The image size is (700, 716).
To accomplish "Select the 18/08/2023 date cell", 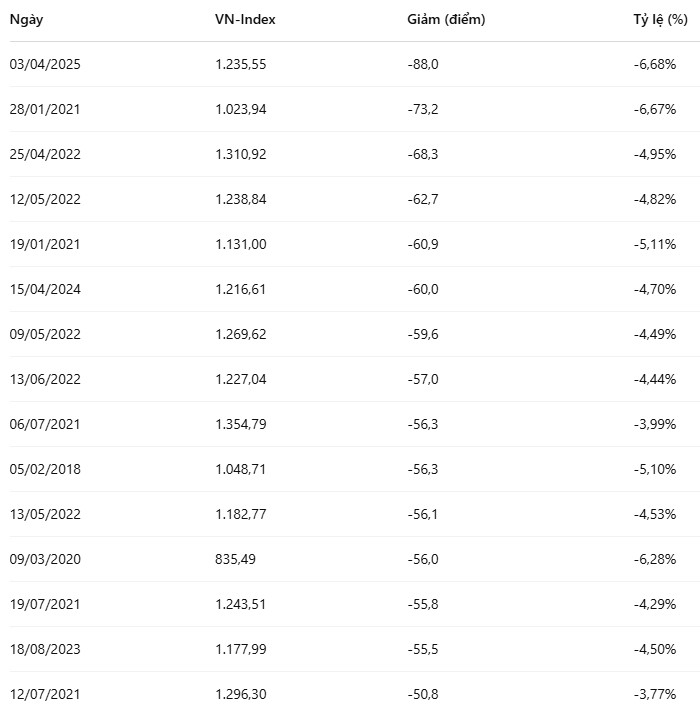I will [45, 649].
